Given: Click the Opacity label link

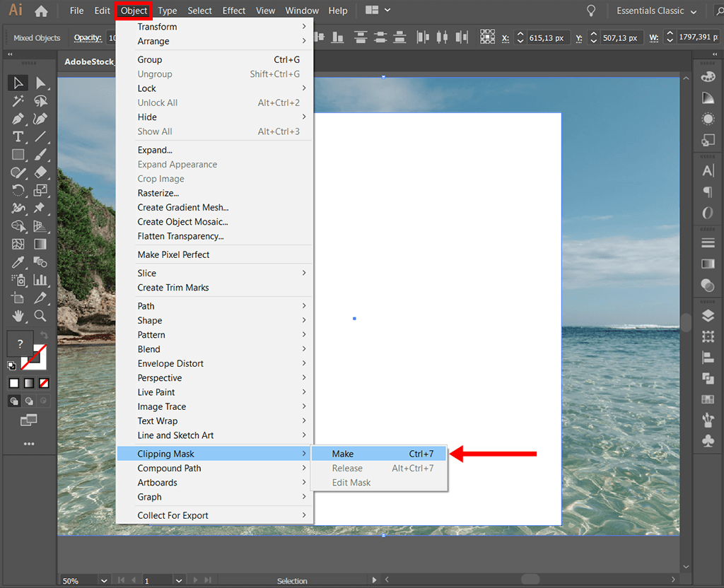Looking at the screenshot, I should [88, 38].
